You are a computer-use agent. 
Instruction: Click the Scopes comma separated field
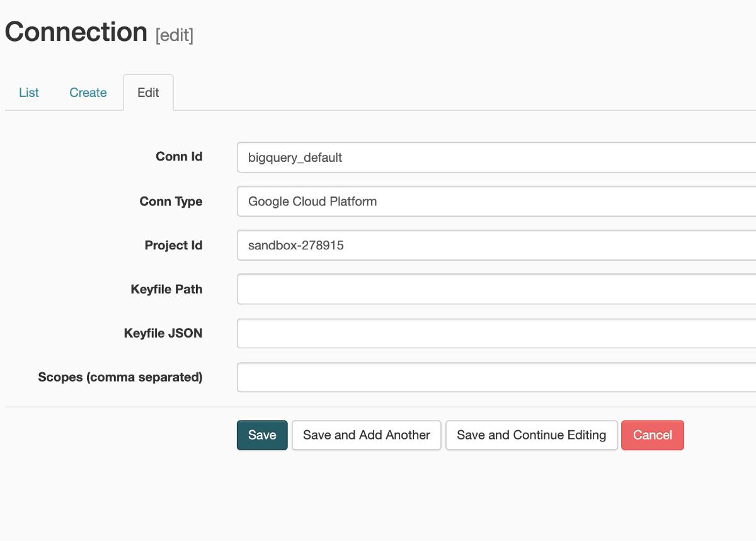click(441, 377)
